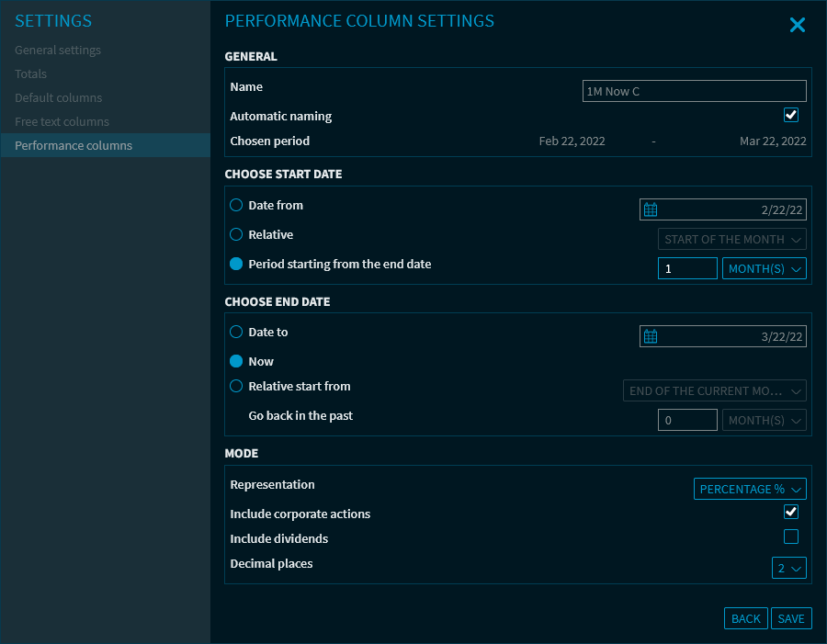The height and width of the screenshot is (644, 827).
Task: Open the MONTH(S) period unit dropdown
Action: (764, 268)
